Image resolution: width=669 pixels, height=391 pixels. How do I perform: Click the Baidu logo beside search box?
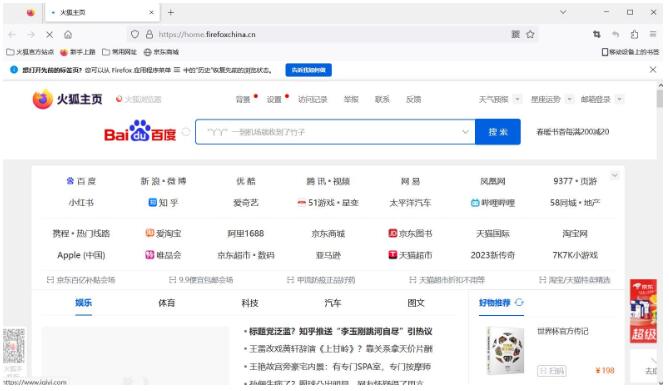[140, 131]
